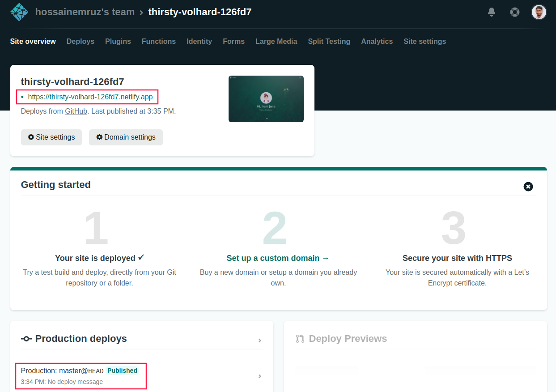Open the site preview thumbnail

click(x=266, y=99)
